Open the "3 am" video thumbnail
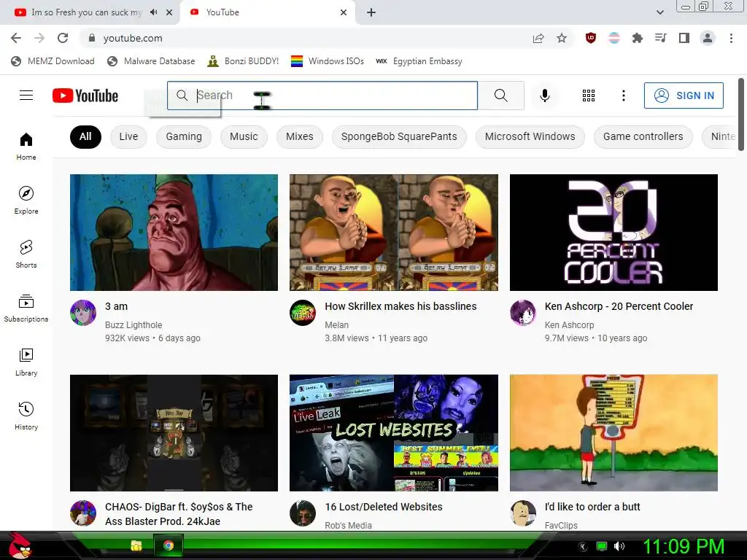747x560 pixels. [x=174, y=233]
